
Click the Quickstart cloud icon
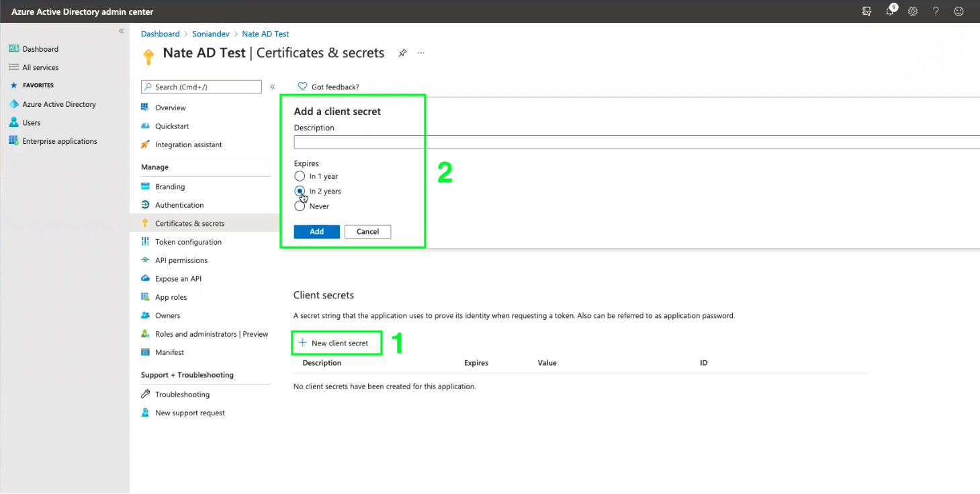pyautogui.click(x=145, y=126)
